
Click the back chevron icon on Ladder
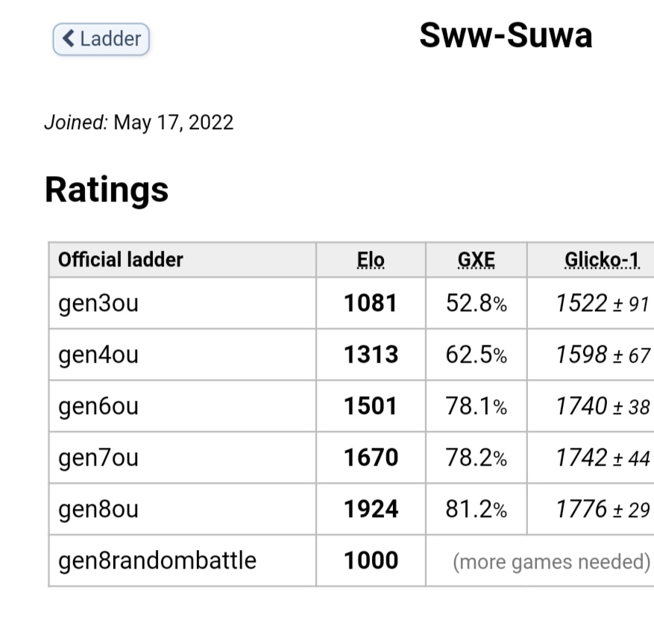pyautogui.click(x=69, y=39)
